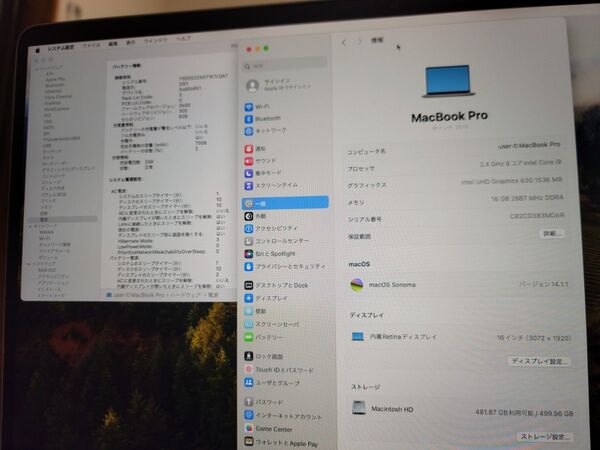Image resolution: width=600 pixels, height=450 pixels.
Task: Click the コンピュータ名 value user の MacBook Pro
Action: [529, 145]
